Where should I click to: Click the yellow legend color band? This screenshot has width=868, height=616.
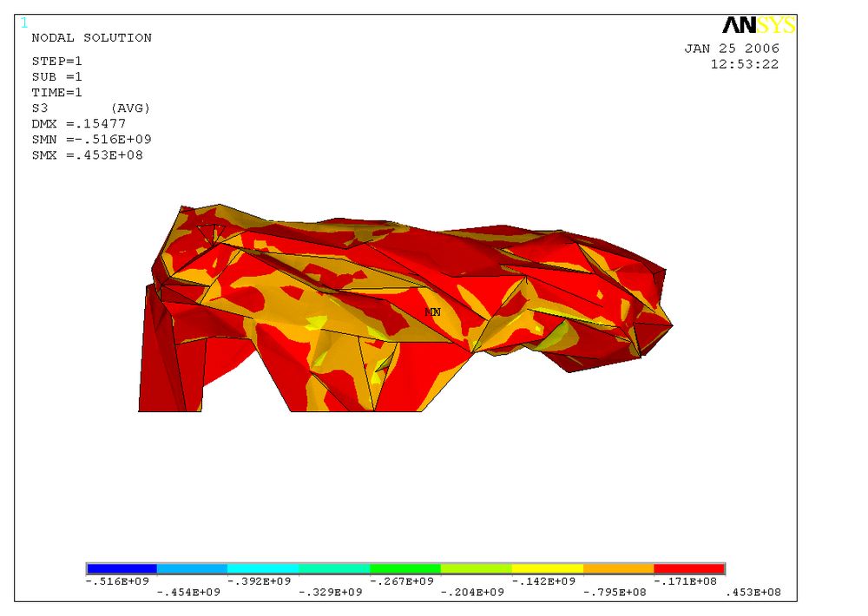547,568
